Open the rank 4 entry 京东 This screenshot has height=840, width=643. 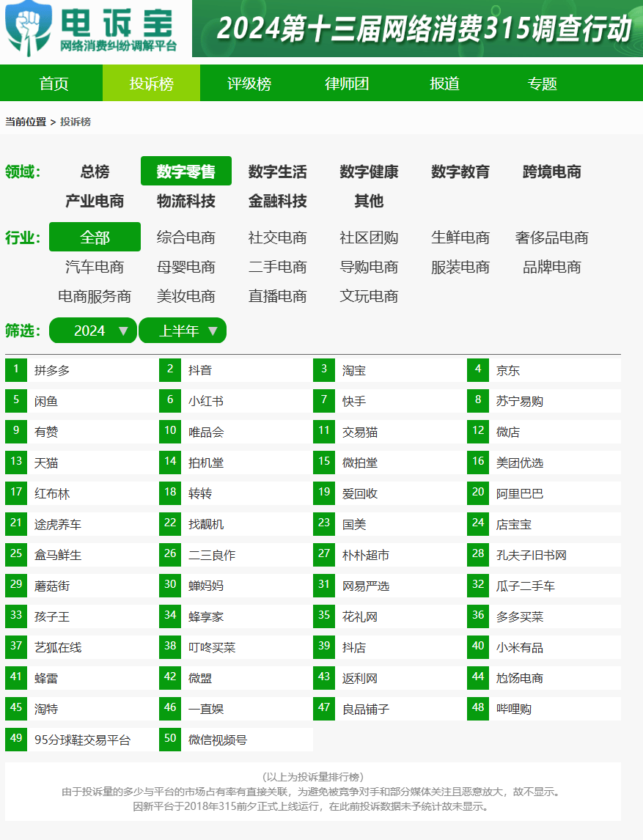(544, 370)
